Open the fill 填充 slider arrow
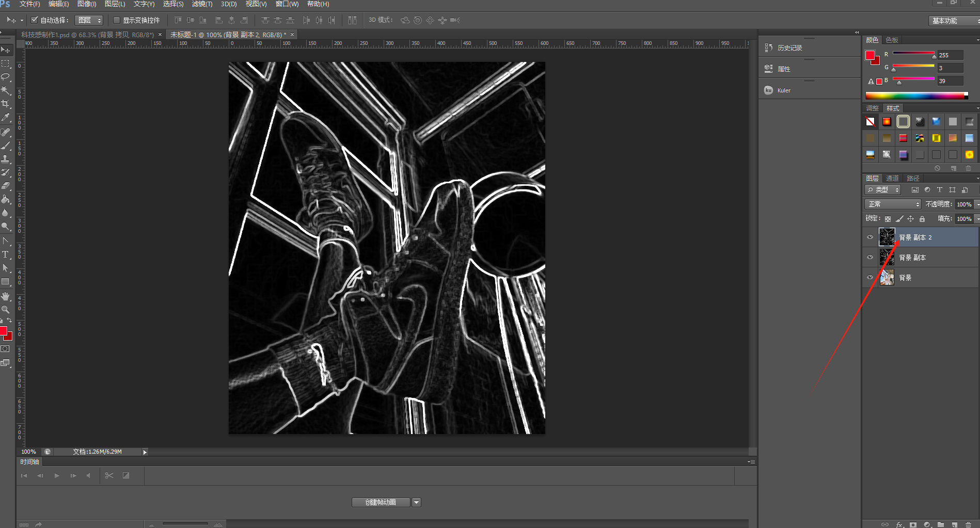The height and width of the screenshot is (528, 980). point(977,219)
